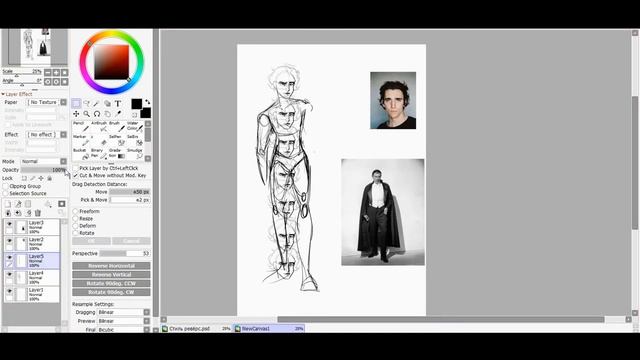The image size is (640, 360).
Task: Select the Resize transform option
Action: 76,219
